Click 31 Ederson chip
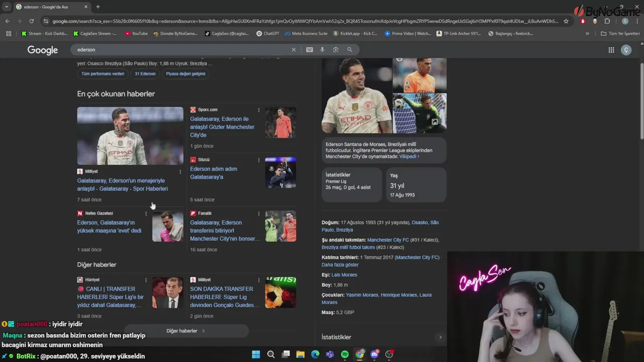The width and height of the screenshot is (644, 362). pyautogui.click(x=145, y=74)
